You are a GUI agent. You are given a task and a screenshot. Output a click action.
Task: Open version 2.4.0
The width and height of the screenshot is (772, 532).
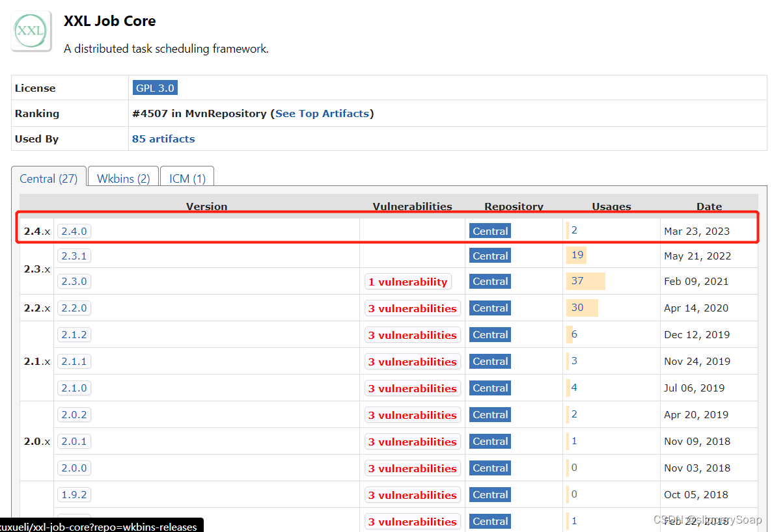[x=74, y=232]
